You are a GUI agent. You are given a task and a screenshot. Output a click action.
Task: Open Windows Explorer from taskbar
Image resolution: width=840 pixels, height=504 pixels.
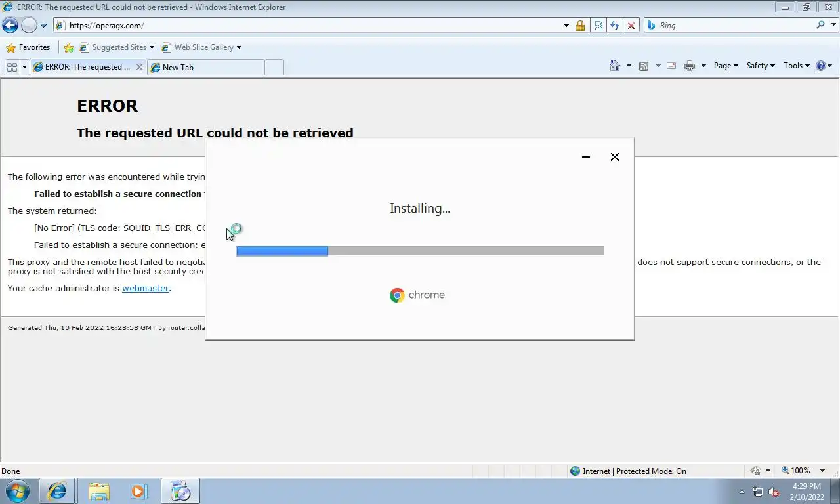99,491
